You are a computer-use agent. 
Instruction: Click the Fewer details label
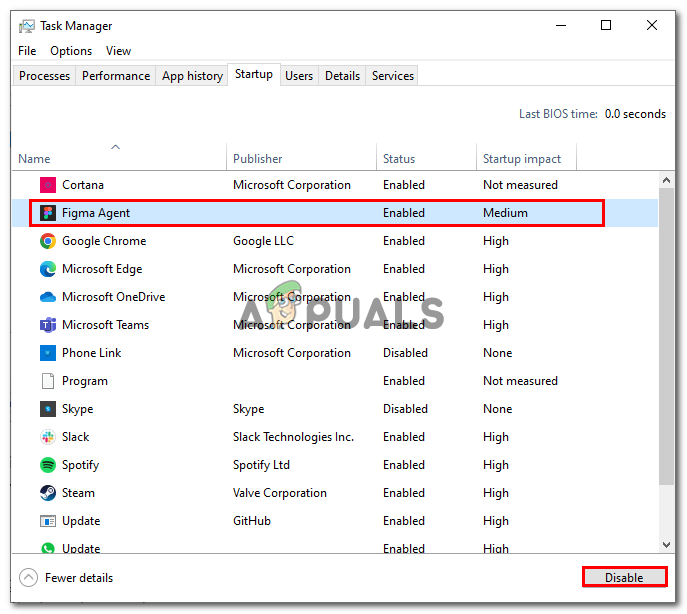[x=79, y=578]
